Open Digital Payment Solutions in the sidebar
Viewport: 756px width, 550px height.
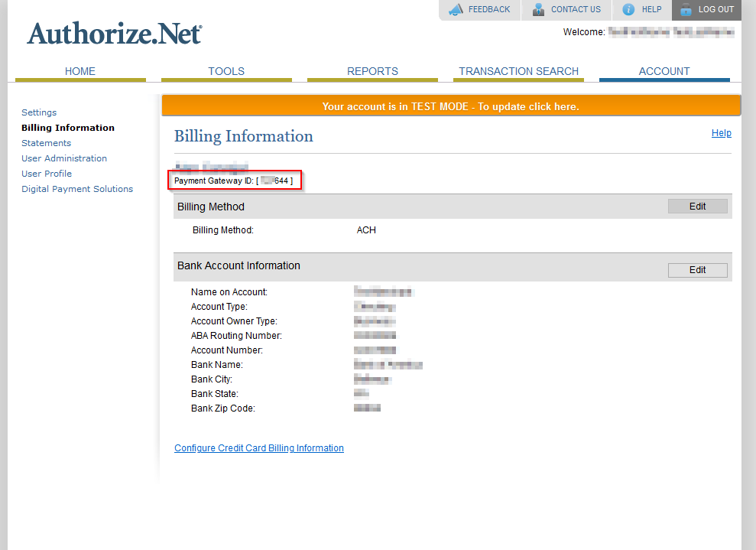click(x=77, y=189)
